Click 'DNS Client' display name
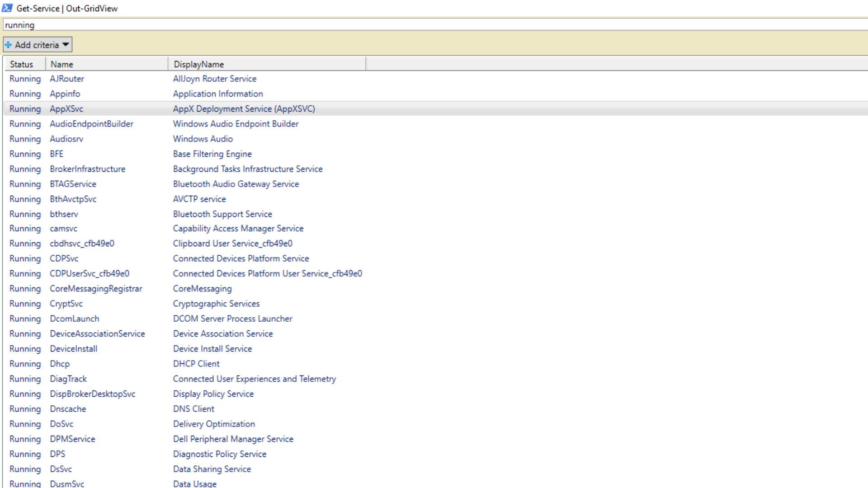Image resolution: width=868 pixels, height=488 pixels. (194, 409)
